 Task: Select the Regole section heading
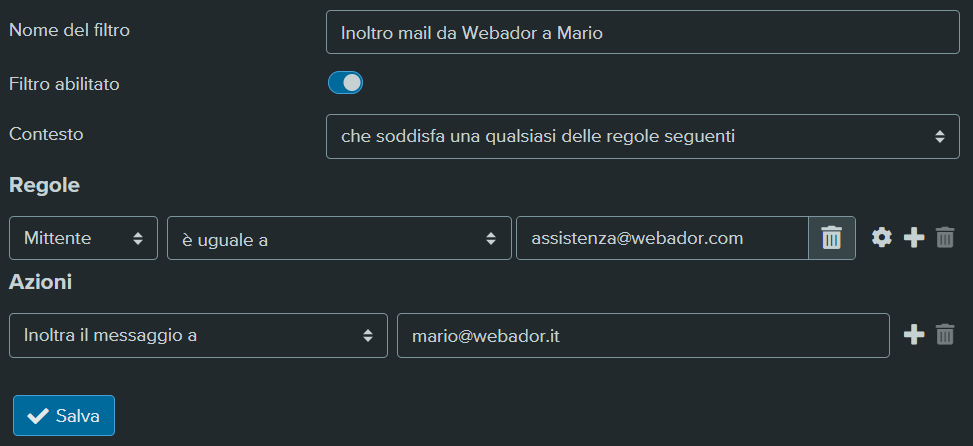[44, 185]
